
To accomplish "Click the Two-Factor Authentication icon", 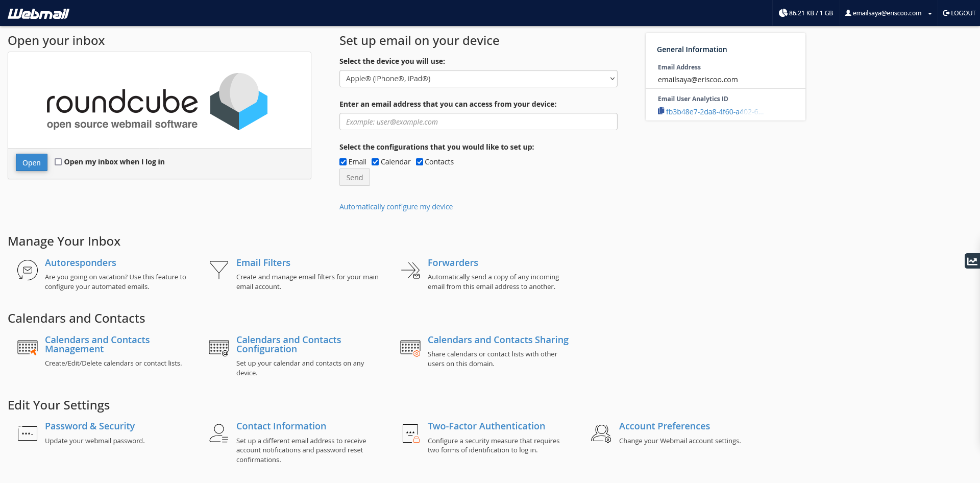I will pyautogui.click(x=410, y=433).
